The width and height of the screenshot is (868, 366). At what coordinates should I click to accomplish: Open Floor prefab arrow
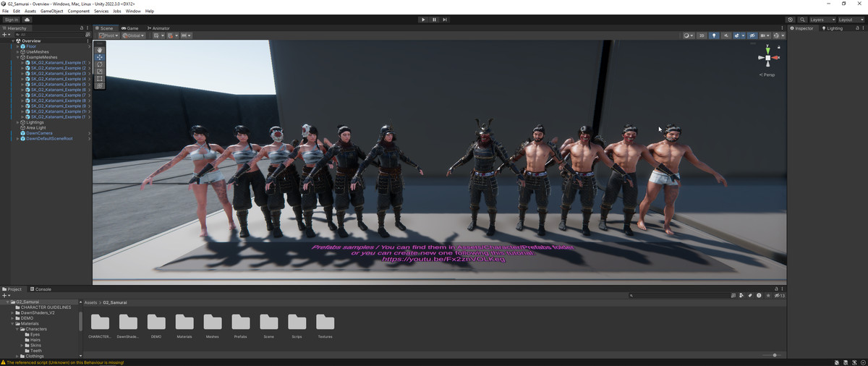[89, 46]
